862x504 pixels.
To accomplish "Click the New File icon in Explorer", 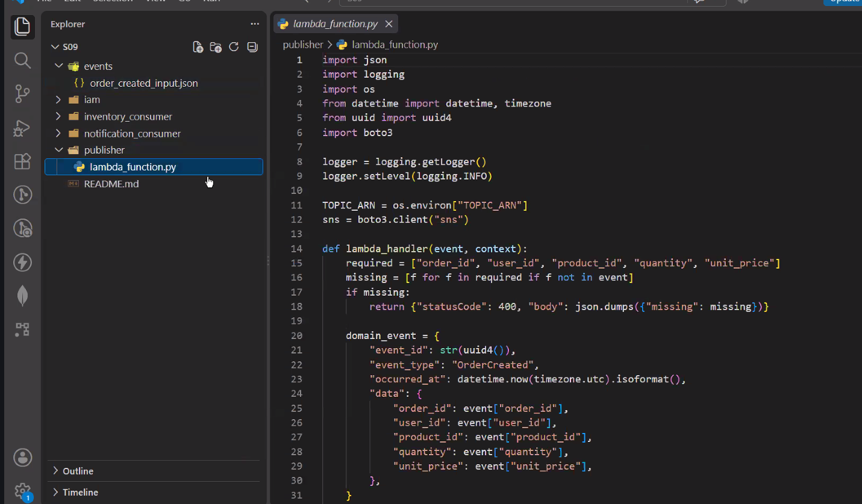I will [198, 47].
